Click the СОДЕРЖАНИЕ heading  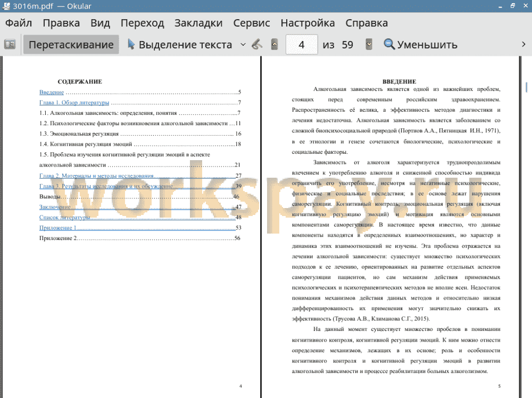tap(80, 82)
